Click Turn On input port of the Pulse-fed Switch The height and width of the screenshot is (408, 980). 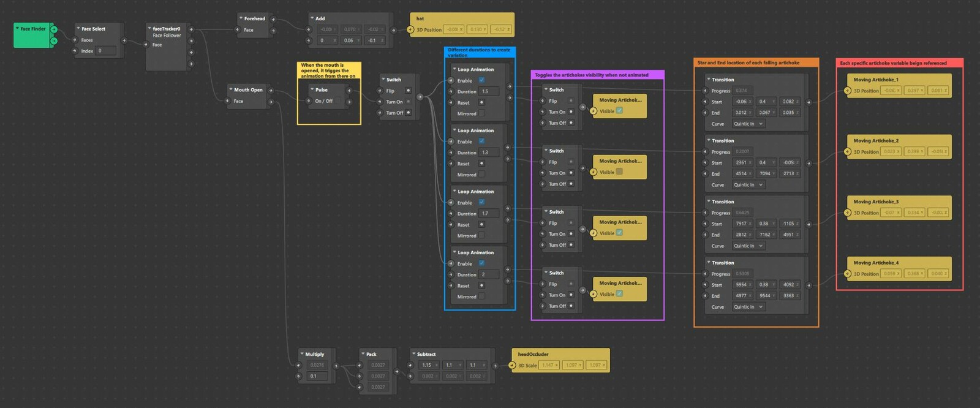[x=380, y=102]
